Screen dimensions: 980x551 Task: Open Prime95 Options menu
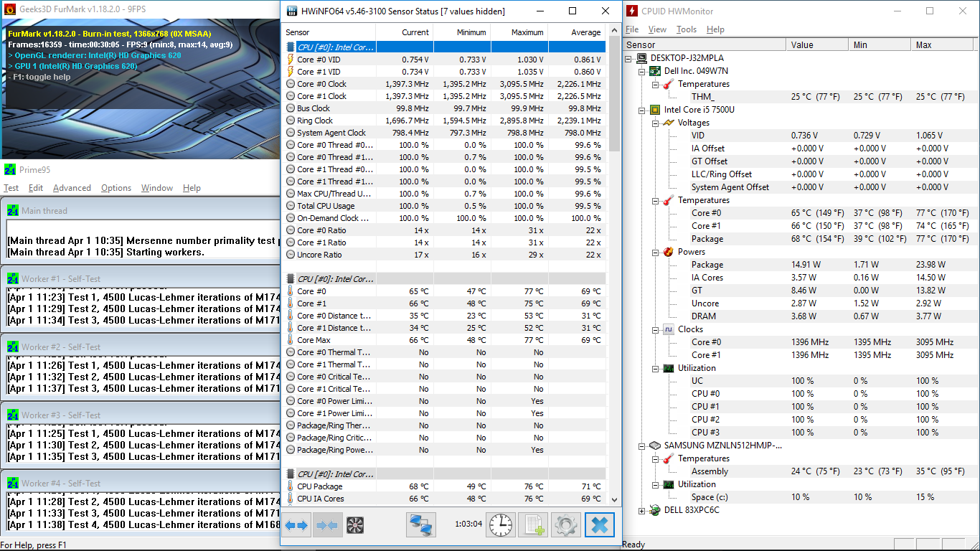(116, 188)
